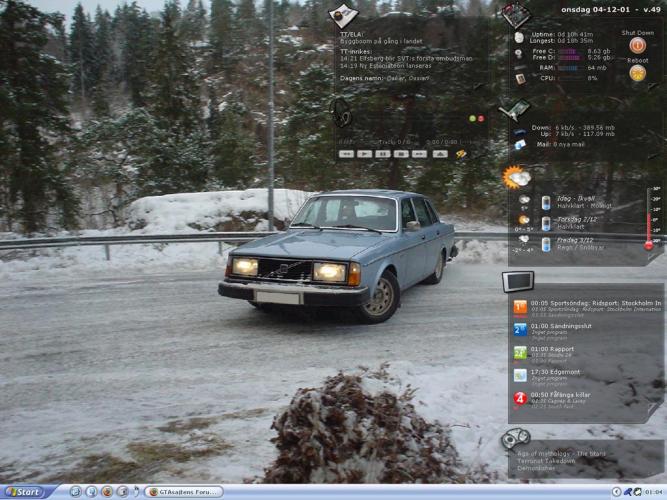The height and width of the screenshot is (500, 667).
Task: Click the green dot in media player
Action: point(472,118)
